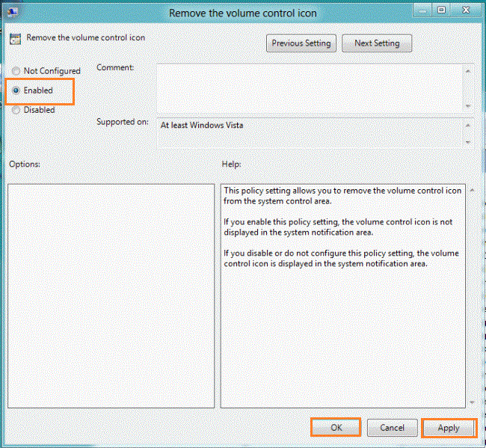
Task: Go to the Next Setting
Action: 377,43
